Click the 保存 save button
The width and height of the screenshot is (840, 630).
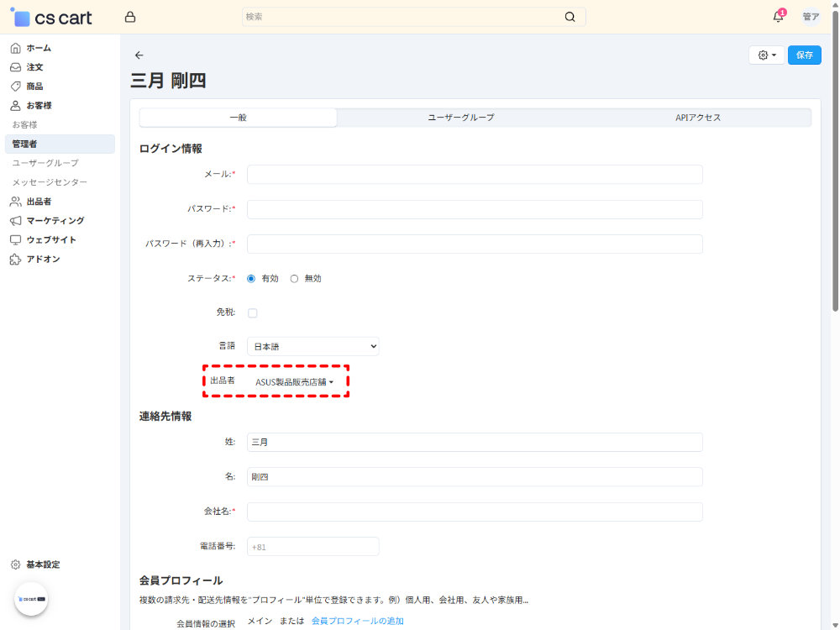(804, 55)
